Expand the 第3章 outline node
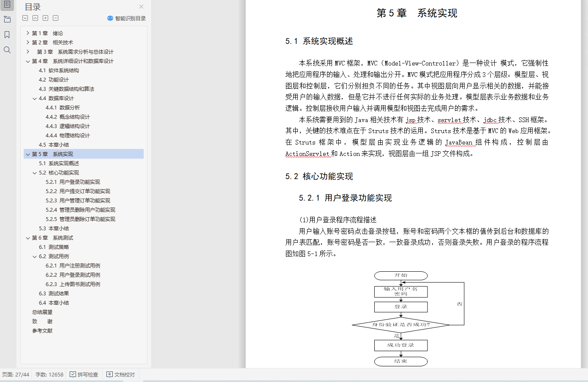 coord(28,52)
